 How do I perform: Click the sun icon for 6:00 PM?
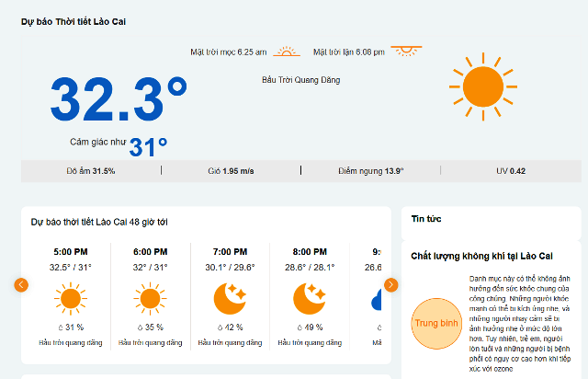point(150,298)
